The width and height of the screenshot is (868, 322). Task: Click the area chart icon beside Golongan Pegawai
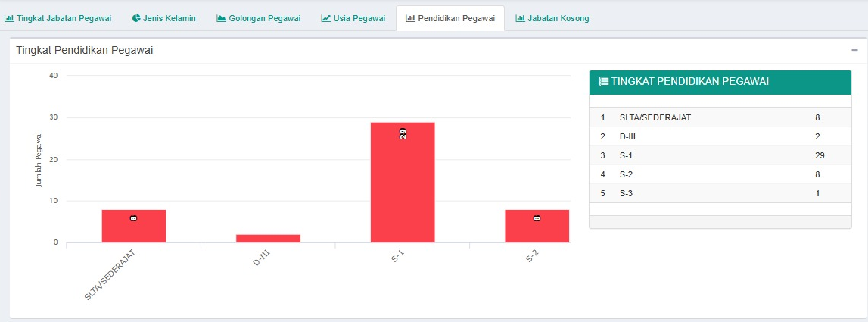[x=222, y=18]
